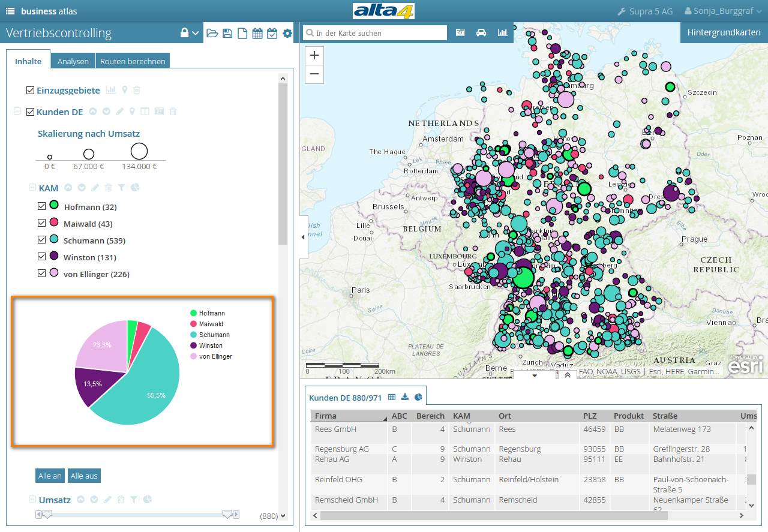Uncheck the Schumann (539) checkbox
This screenshot has width=768, height=532.
tap(41, 239)
